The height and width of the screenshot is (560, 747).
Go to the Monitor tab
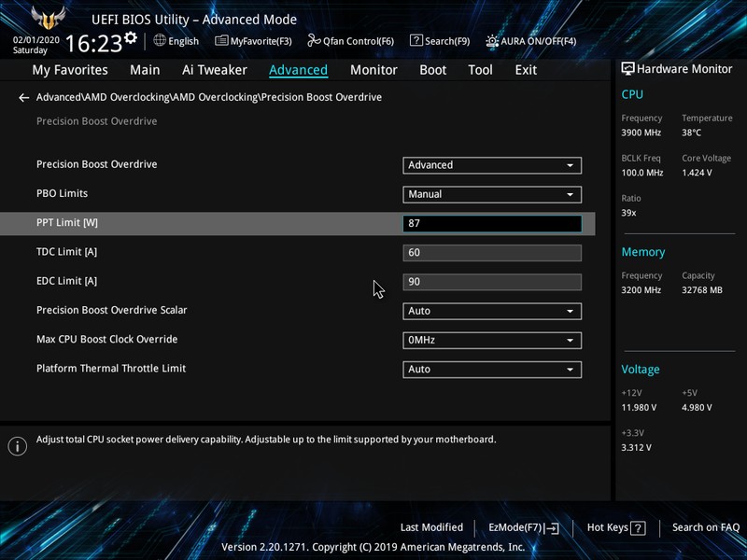coord(373,70)
